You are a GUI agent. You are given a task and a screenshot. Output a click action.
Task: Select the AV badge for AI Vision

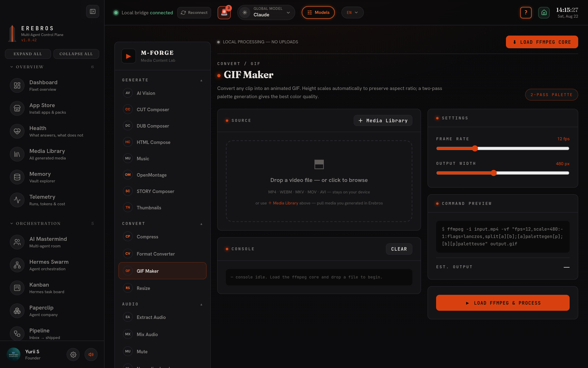click(128, 93)
